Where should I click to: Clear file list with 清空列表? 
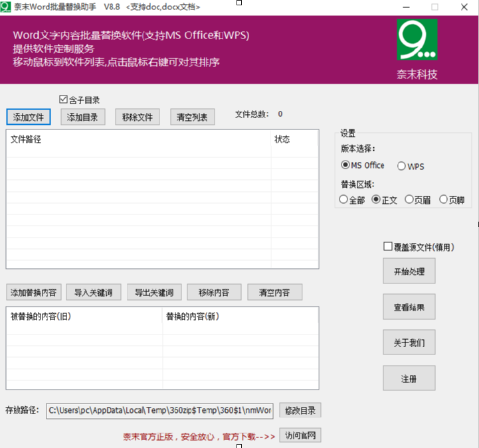193,117
